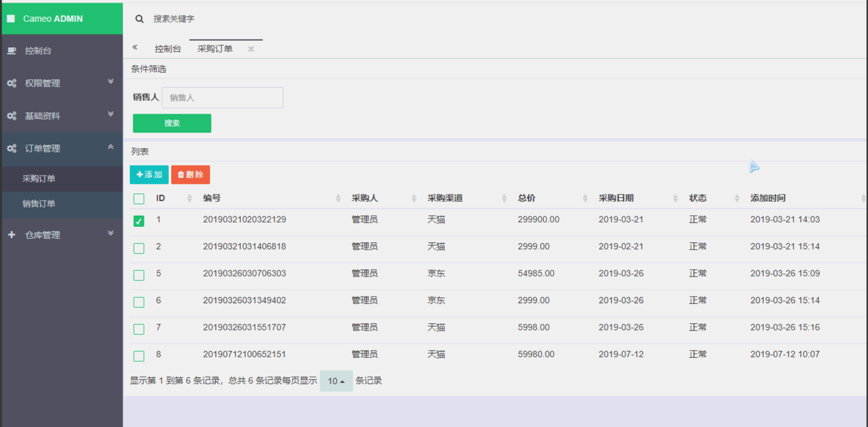The image size is (868, 427).
Task: Click the total price 299900.00
Action: (539, 220)
